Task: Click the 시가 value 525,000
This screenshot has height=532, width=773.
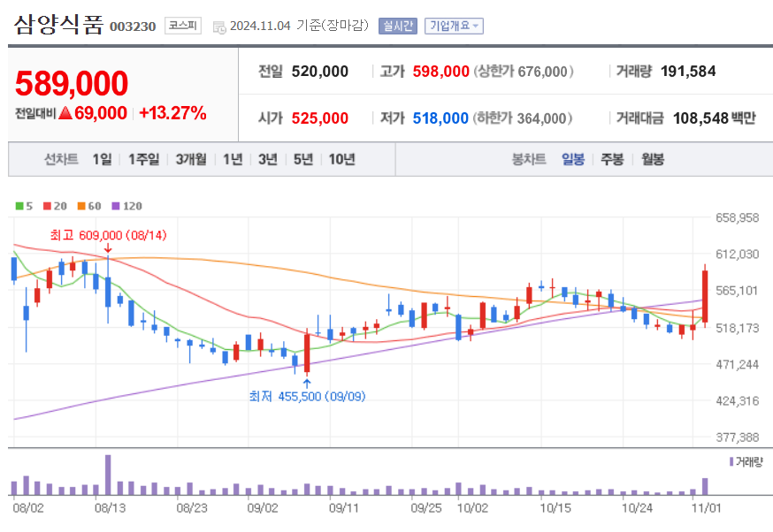Action: (320, 118)
